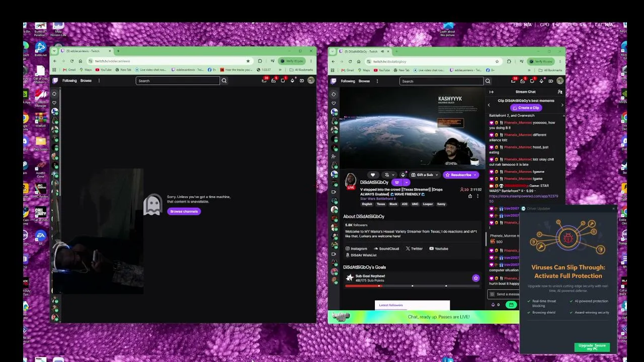Share the DiSdAtBiGbOy stream
644x362 pixels.
pos(470,196)
